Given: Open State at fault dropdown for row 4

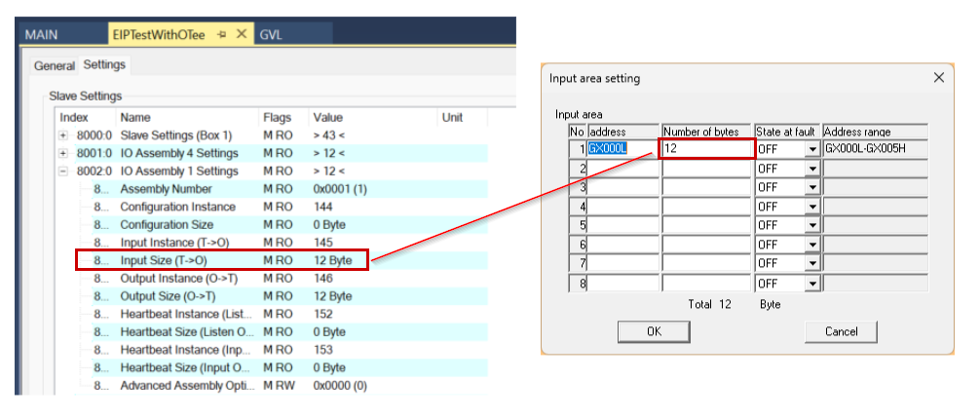Looking at the screenshot, I should click(811, 207).
